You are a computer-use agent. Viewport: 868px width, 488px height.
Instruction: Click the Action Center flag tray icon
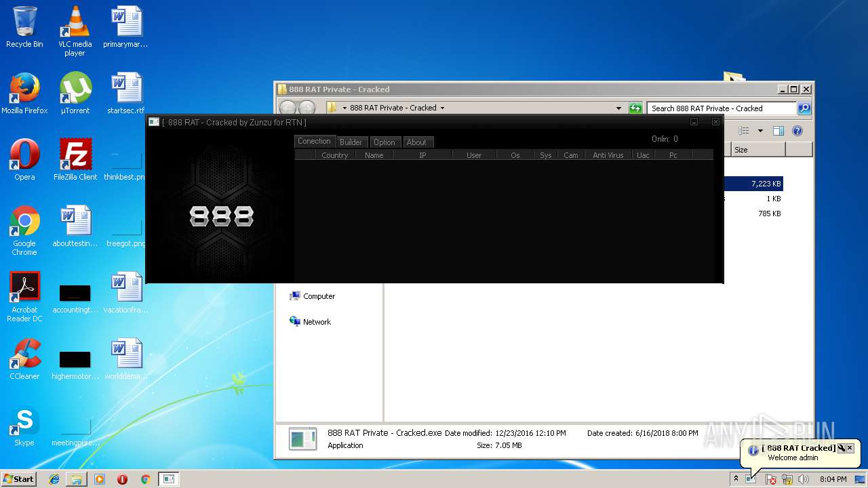click(x=771, y=479)
